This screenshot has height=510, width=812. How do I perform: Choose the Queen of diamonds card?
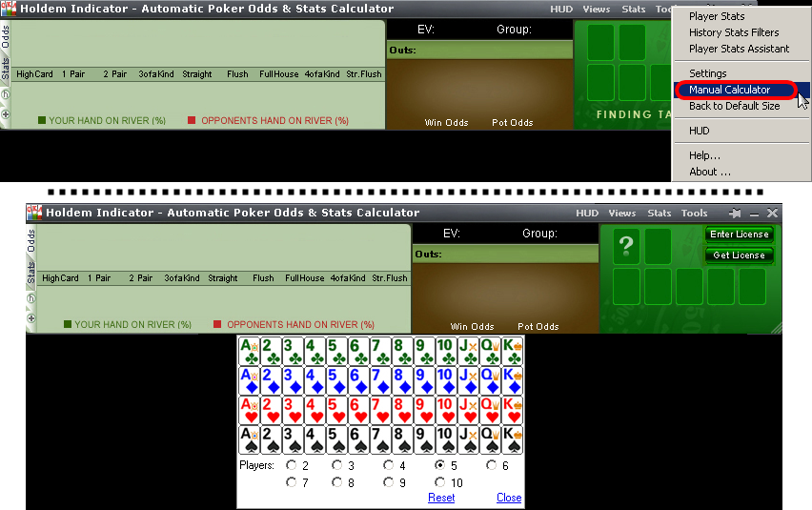(491, 380)
